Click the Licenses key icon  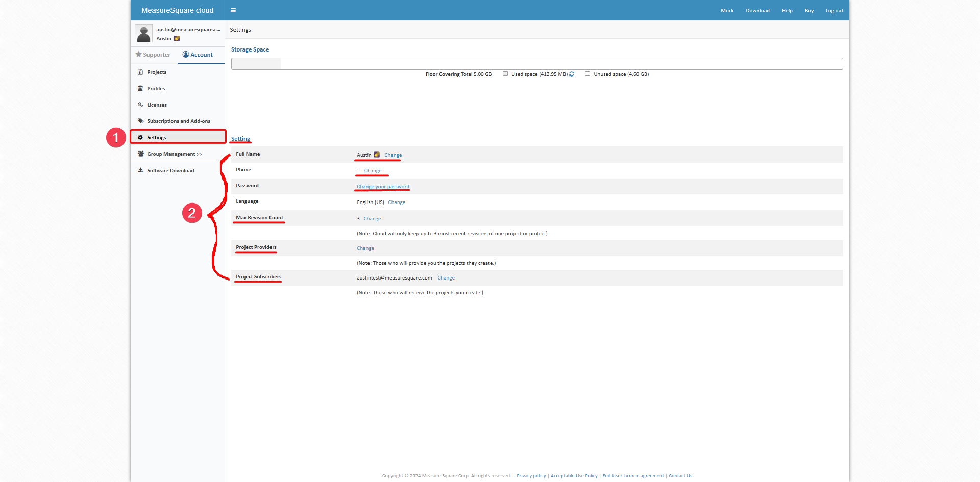click(x=140, y=105)
